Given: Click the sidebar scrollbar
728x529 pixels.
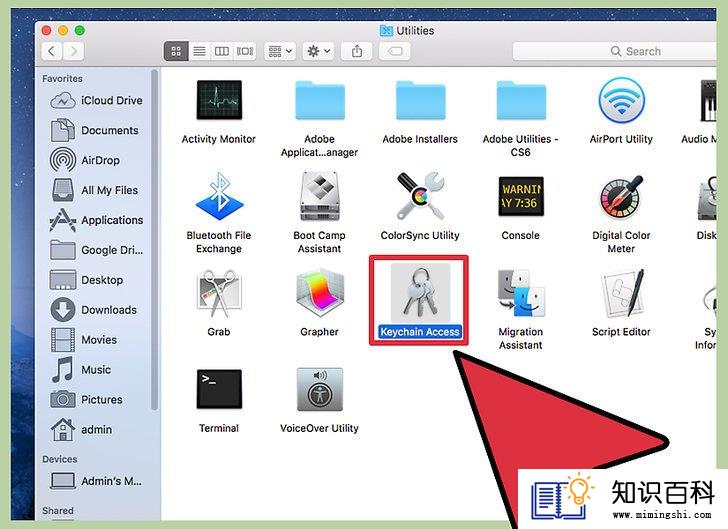Looking at the screenshot, I should coord(155,240).
